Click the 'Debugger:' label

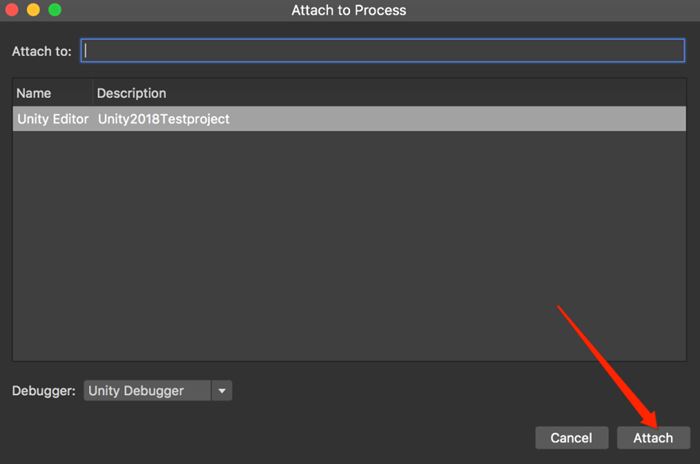pyautogui.click(x=44, y=391)
